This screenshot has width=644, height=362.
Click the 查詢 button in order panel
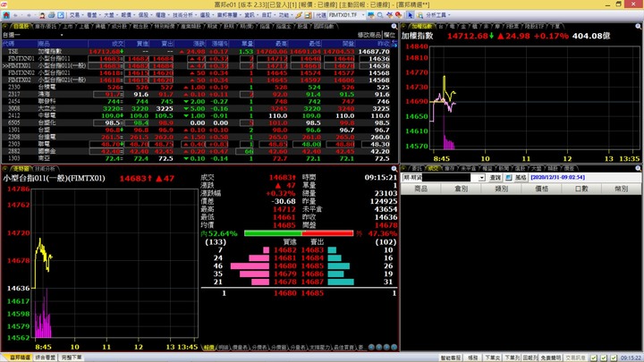[496, 178]
